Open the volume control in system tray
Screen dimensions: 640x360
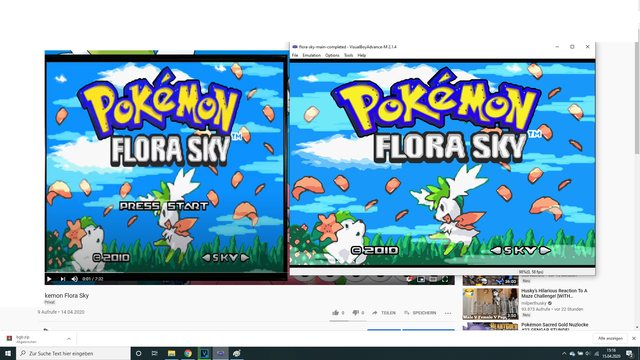(x=588, y=353)
